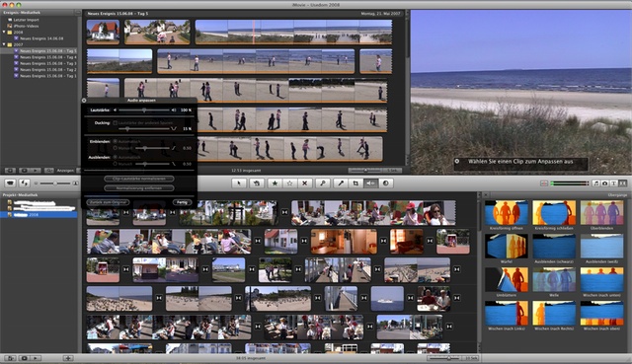This screenshot has width=632, height=364.
Task: Close the Audio anpassen panel
Action: click(x=84, y=101)
